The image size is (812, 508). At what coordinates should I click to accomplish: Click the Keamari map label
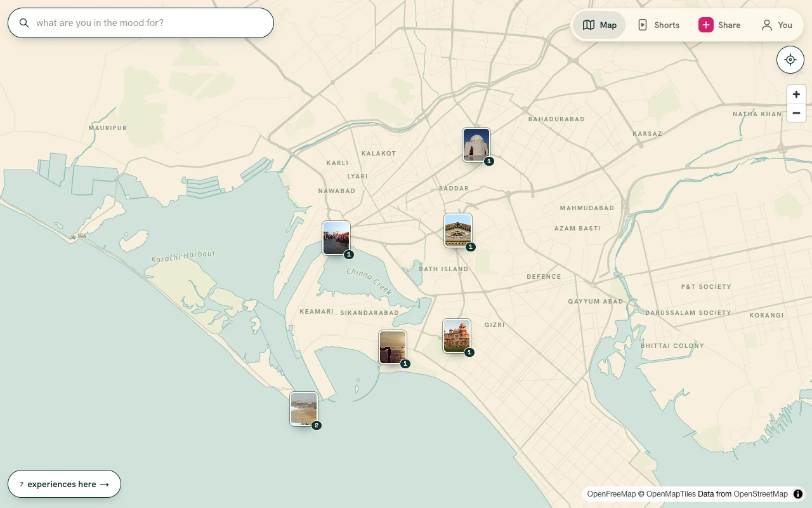click(317, 312)
